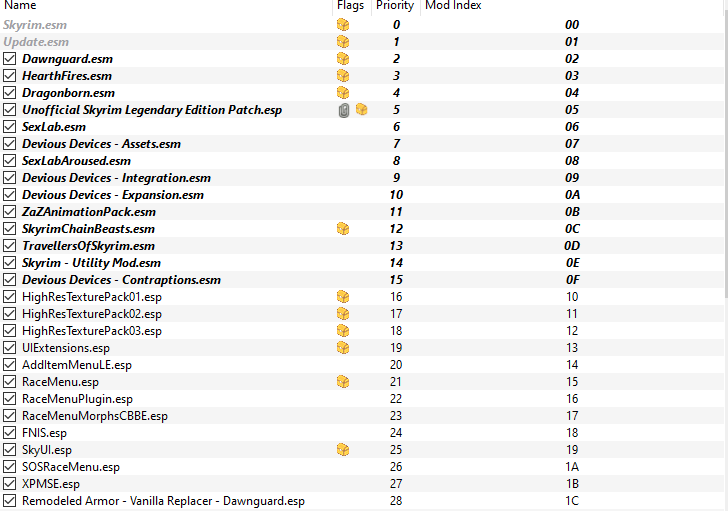Select Remodeled Armor - Vanilla Replacer - Dawnguard.esp

[163, 501]
